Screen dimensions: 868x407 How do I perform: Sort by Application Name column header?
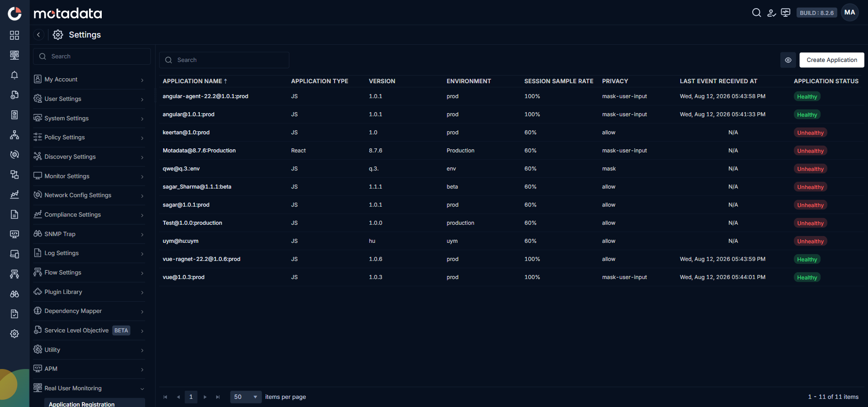(x=195, y=81)
